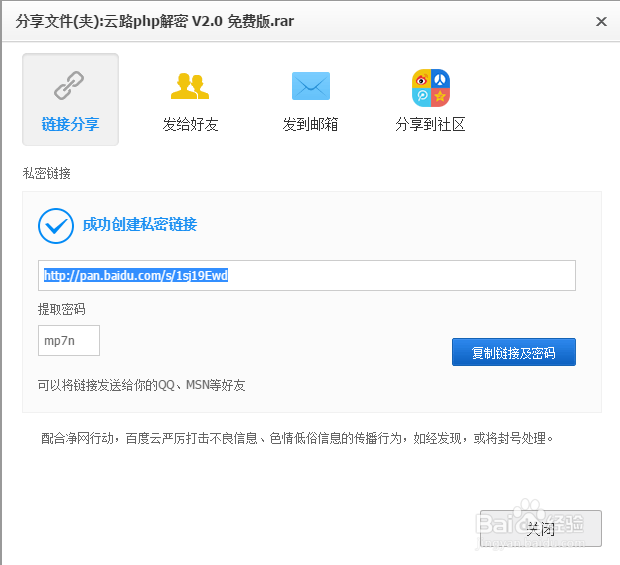
Task: Click the yellow friends icon
Action: click(x=190, y=87)
